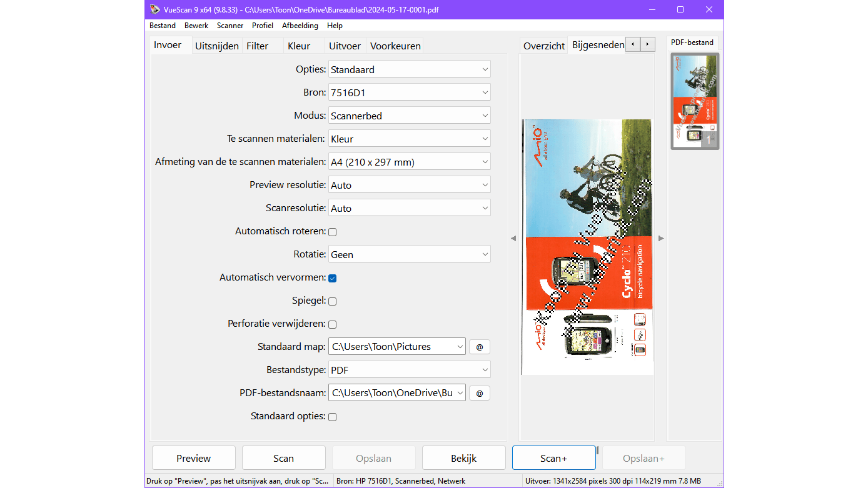Click the @ button next to Standaard map
The image size is (868, 488).
point(480,347)
